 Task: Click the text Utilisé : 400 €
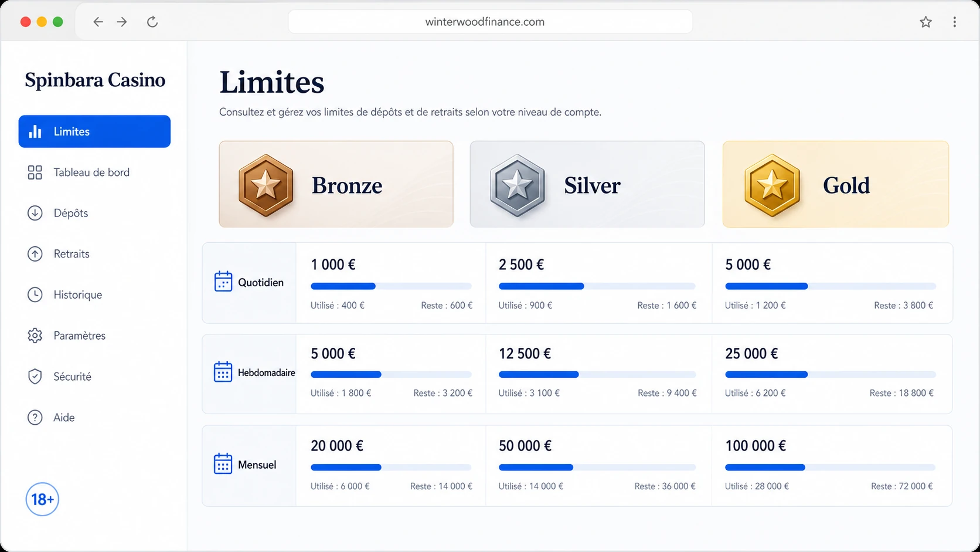pos(338,306)
